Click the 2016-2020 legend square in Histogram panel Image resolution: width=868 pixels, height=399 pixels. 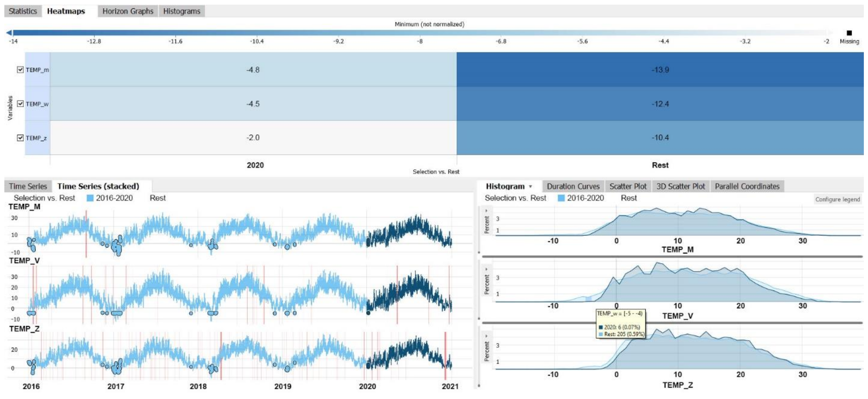click(561, 198)
